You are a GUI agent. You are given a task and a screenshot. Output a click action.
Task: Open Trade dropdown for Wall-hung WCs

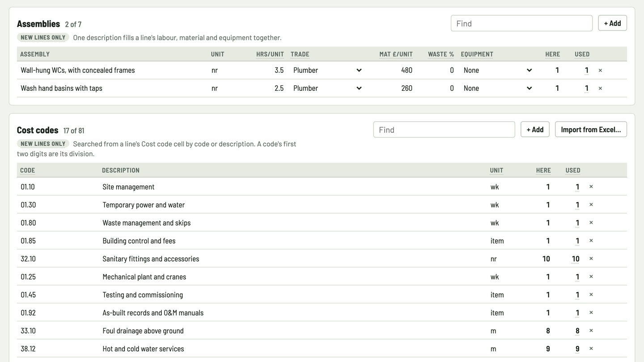pyautogui.click(x=327, y=70)
